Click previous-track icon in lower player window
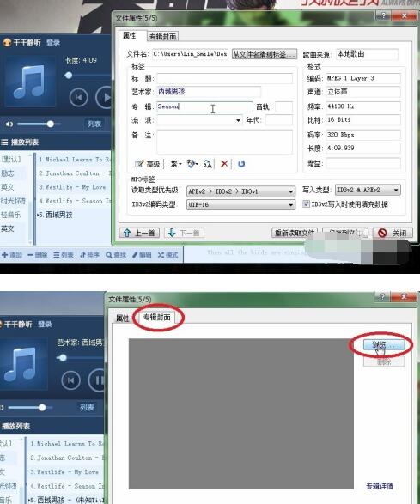Screen dimensions: 420x504 point(70,380)
